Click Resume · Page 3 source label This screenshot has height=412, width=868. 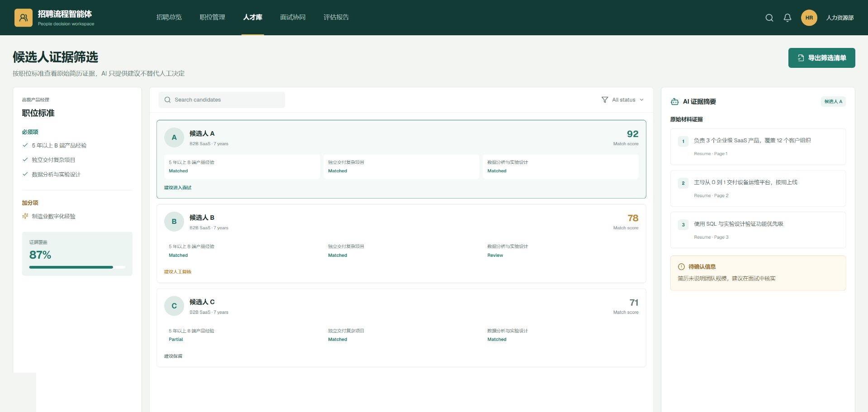(711, 237)
